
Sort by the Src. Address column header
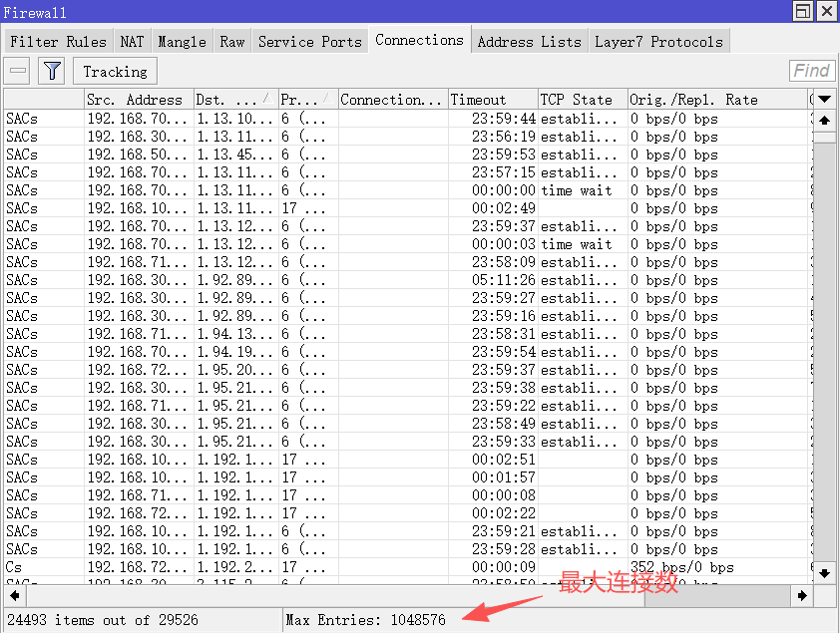(x=138, y=100)
